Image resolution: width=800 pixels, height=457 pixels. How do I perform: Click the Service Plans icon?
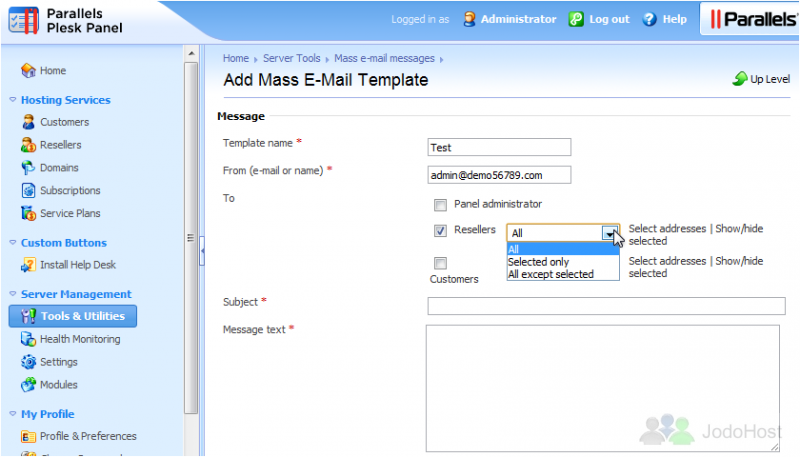[28, 213]
